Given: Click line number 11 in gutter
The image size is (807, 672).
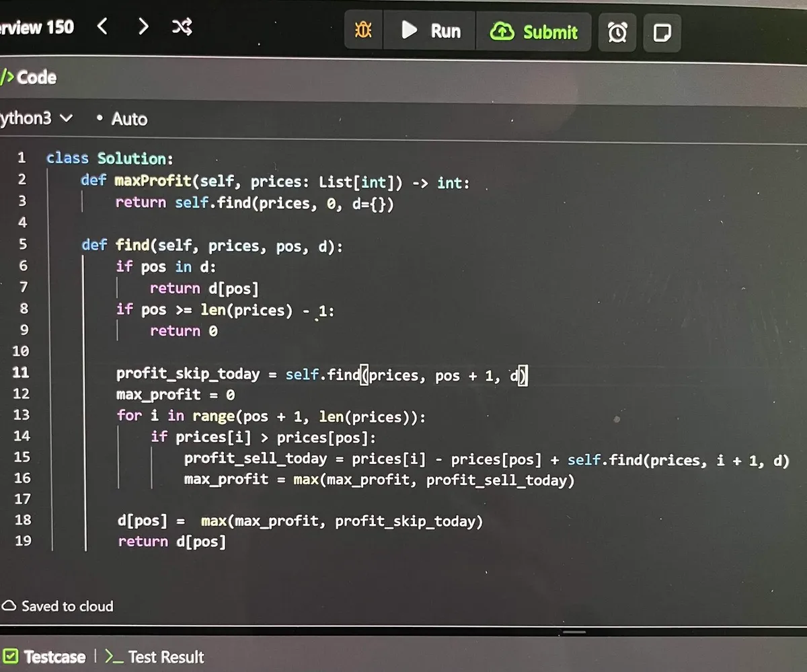Looking at the screenshot, I should point(21,372).
